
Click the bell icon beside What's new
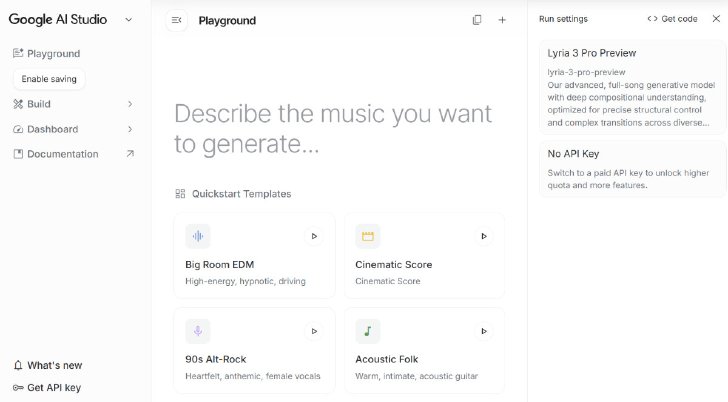18,365
